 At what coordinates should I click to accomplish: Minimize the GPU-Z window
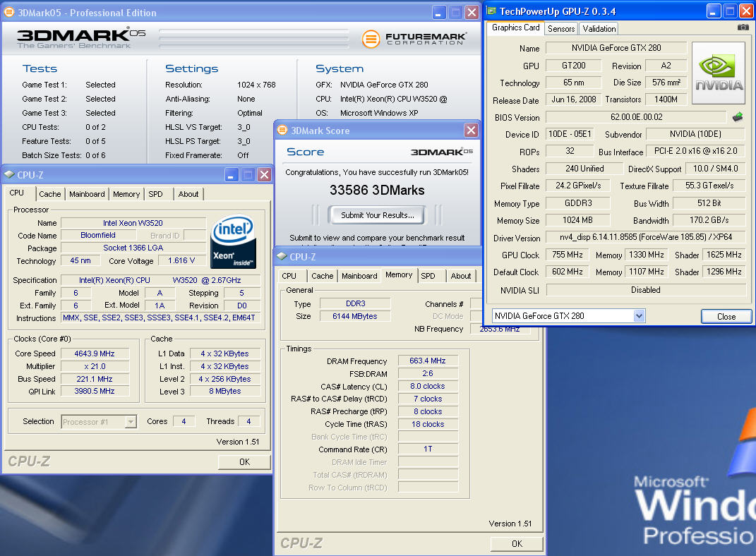[x=714, y=11]
